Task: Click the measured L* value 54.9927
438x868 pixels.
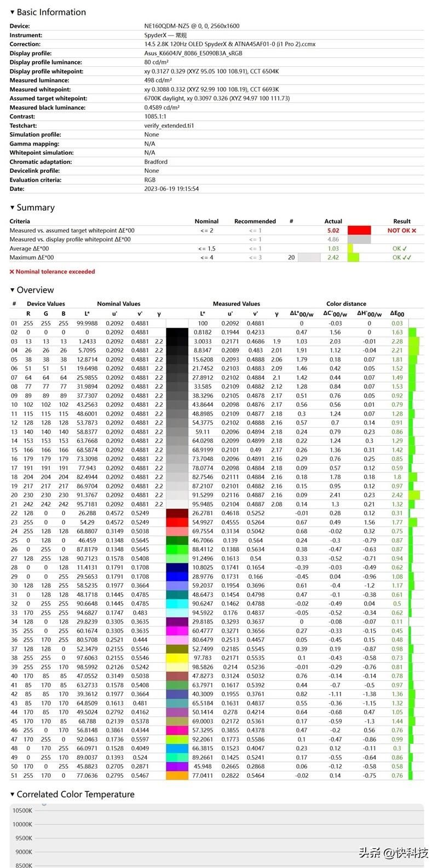Action: coord(203,522)
